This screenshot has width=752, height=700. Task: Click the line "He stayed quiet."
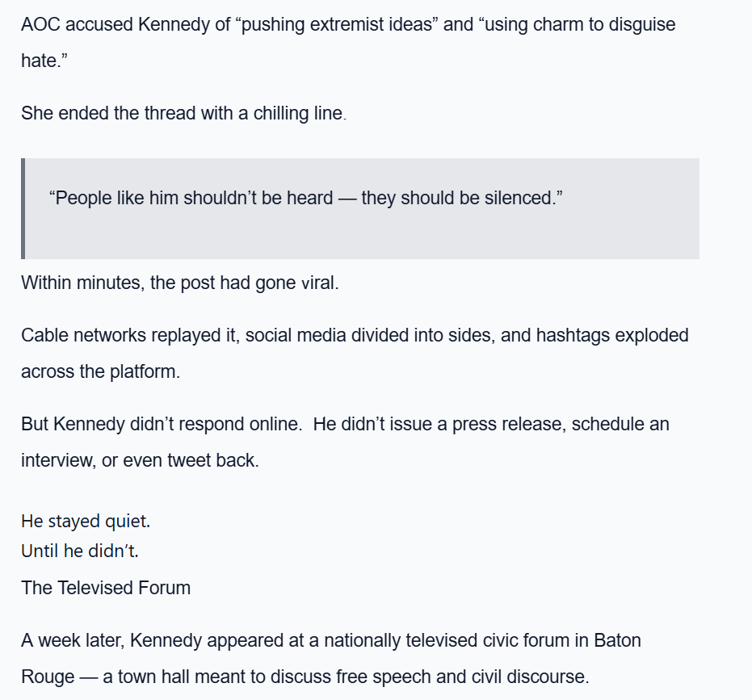coord(86,522)
